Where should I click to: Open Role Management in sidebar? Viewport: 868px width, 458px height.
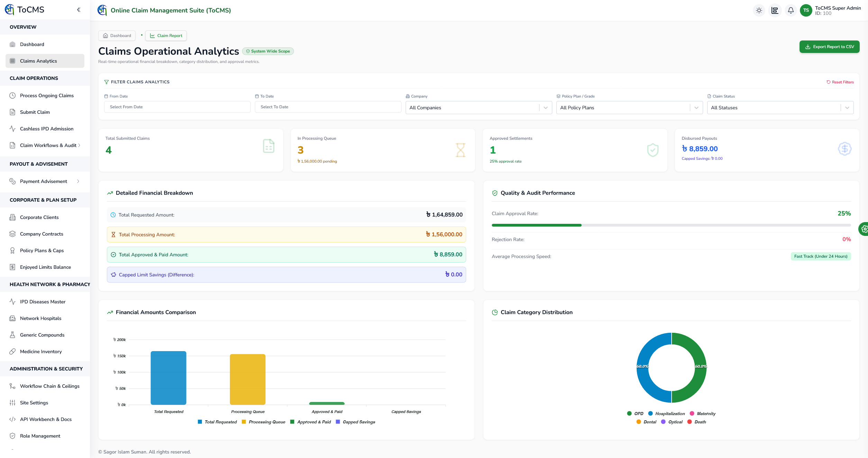click(45, 436)
